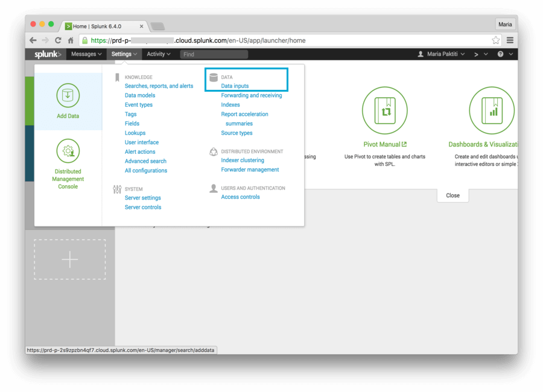Click the Find search field
This screenshot has height=392, width=543.
pyautogui.click(x=214, y=54)
